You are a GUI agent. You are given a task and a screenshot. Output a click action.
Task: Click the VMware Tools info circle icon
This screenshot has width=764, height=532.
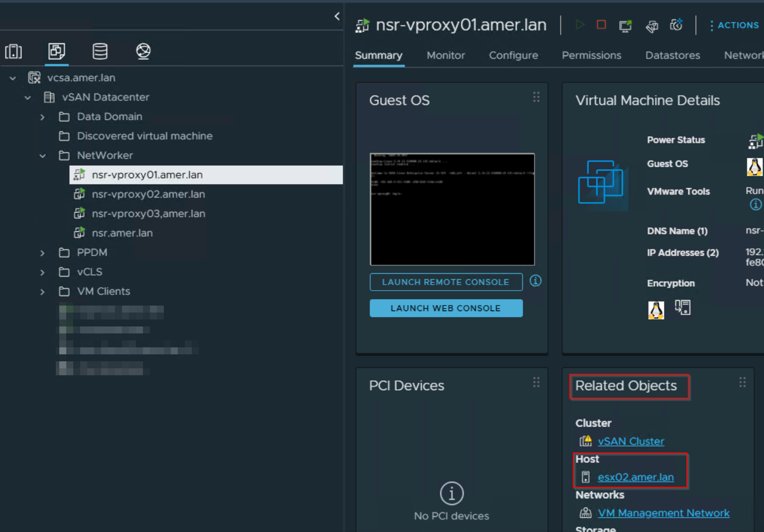pyautogui.click(x=756, y=204)
